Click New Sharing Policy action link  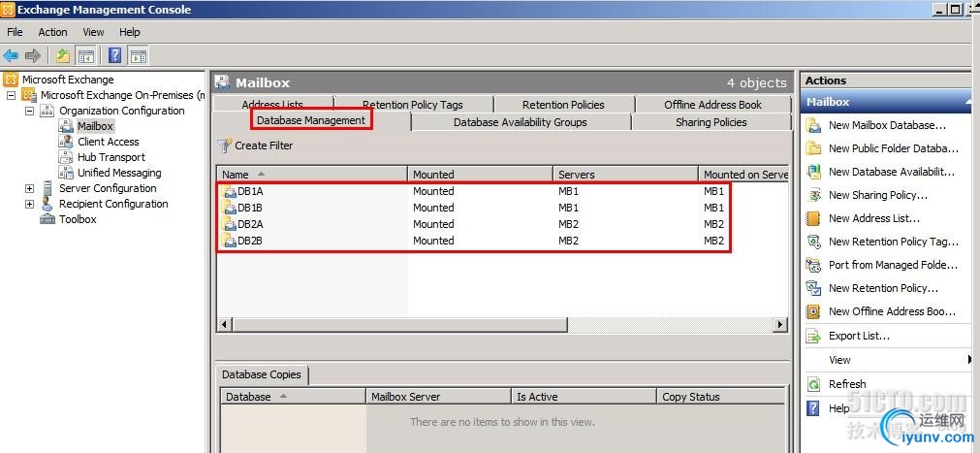(877, 195)
